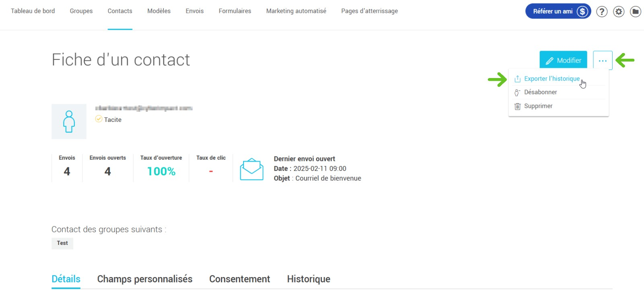Click the Tacite consent checkmark icon
The image size is (644, 298).
pos(99,119)
